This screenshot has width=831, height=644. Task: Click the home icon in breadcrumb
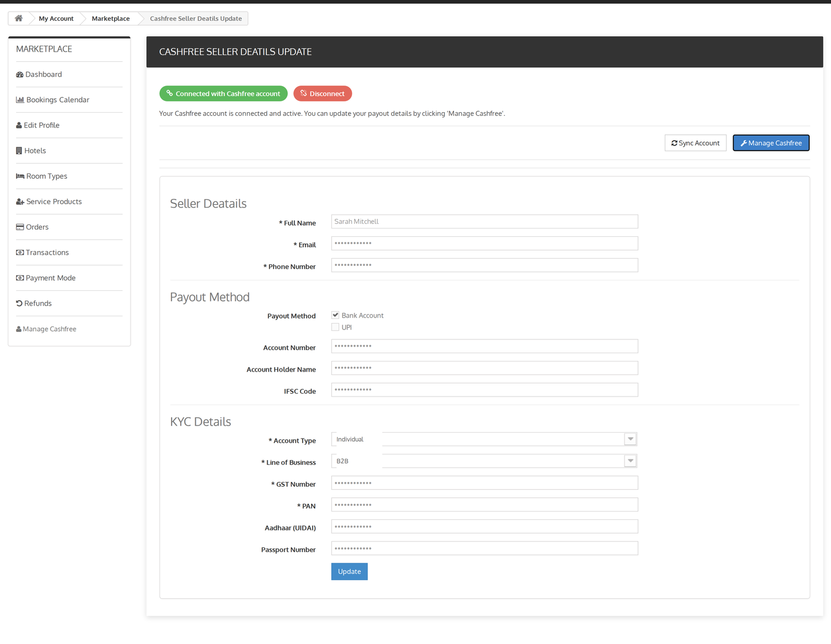(19, 18)
